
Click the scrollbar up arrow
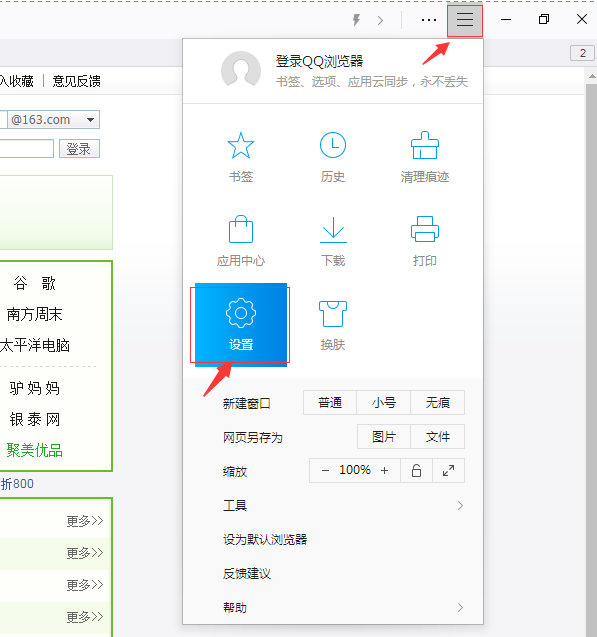tap(592, 76)
